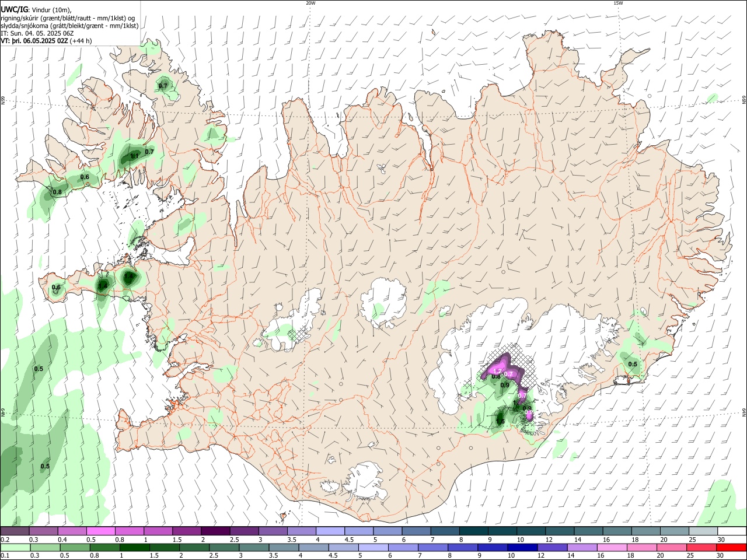
Task: Click the 'rigning/skúrir (grænt/blátt/rautt' legend description line
Action: pyautogui.click(x=68, y=18)
